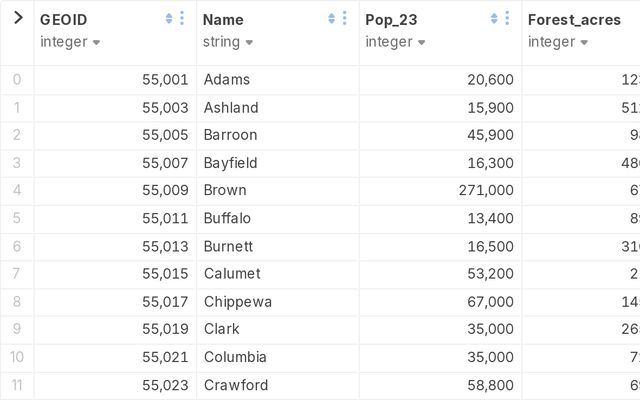Screen dimensions: 640x400
Task: Click the Forest_acres column header
Action: click(574, 20)
